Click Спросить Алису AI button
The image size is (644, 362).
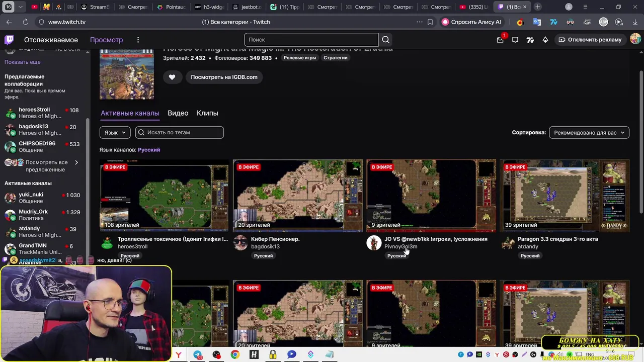coord(471,22)
